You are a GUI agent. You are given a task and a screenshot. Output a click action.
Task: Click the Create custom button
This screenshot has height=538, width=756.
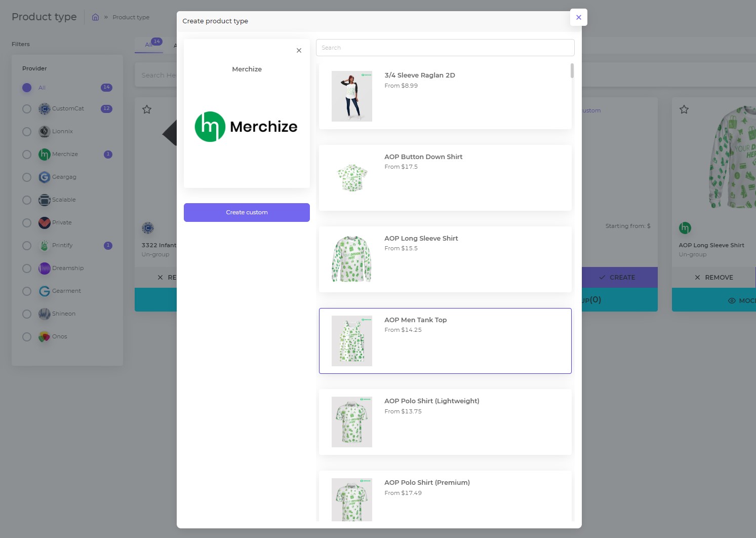(247, 212)
